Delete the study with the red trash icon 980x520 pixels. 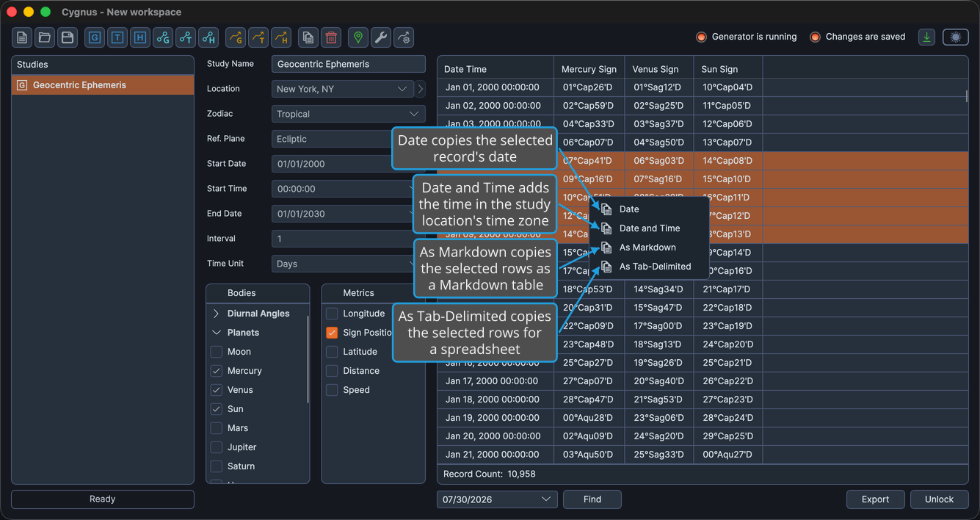(x=331, y=37)
